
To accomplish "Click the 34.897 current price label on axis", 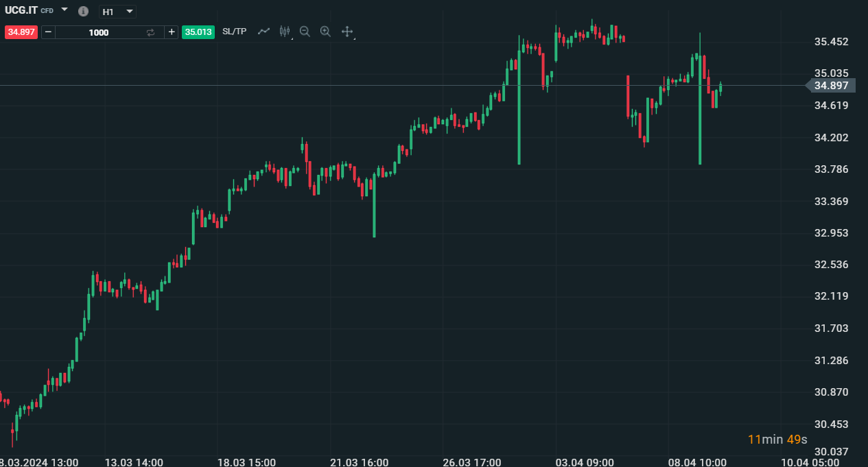I will point(831,86).
